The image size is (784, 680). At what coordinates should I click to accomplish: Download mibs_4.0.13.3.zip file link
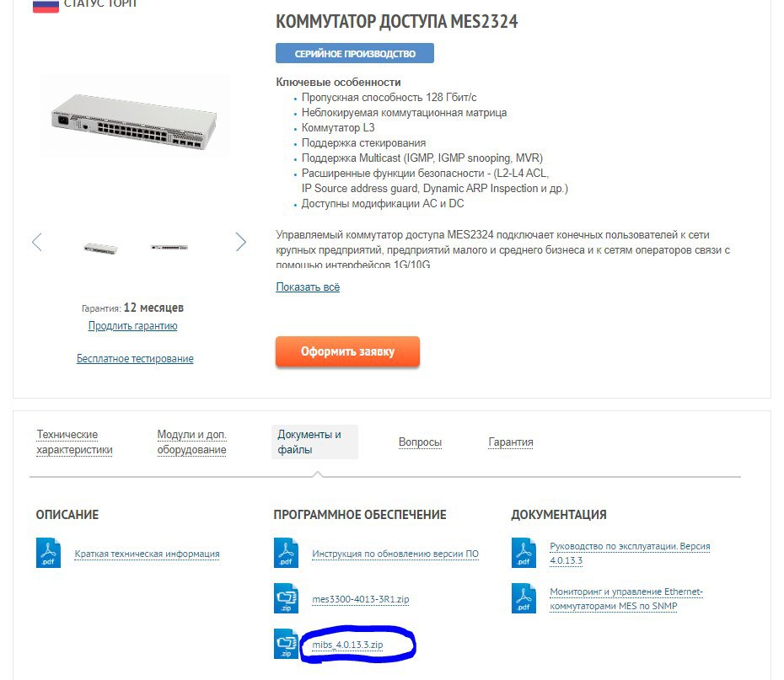tap(347, 645)
